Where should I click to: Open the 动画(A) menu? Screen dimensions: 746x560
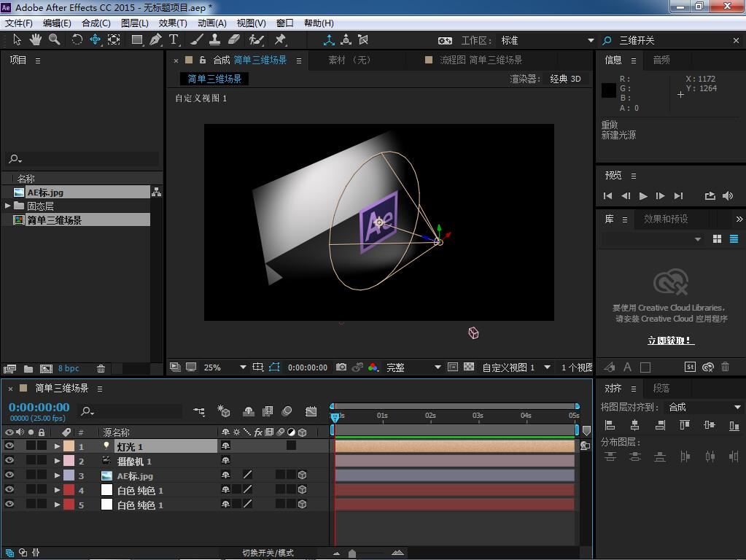click(211, 23)
